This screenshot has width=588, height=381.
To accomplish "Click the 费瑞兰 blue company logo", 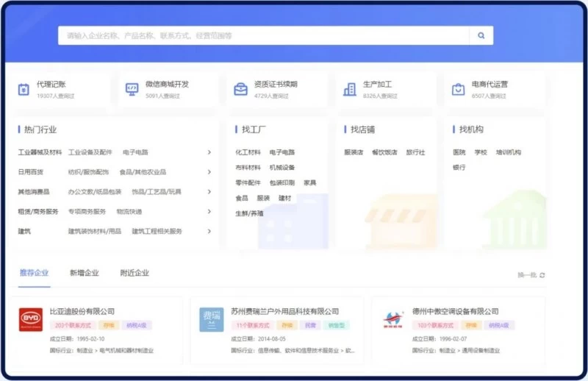I will click(x=212, y=320).
